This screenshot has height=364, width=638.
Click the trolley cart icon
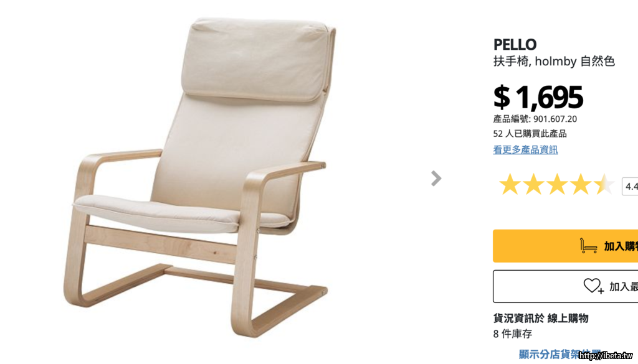588,246
